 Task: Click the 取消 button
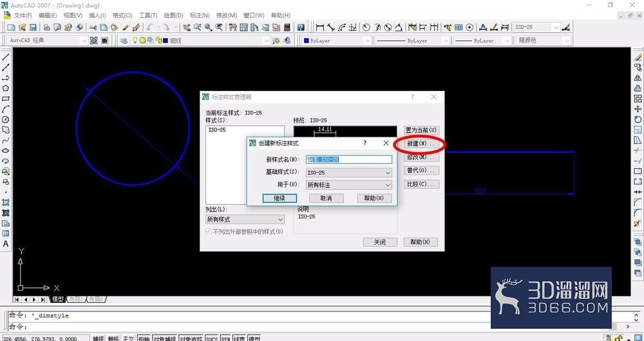(x=326, y=199)
